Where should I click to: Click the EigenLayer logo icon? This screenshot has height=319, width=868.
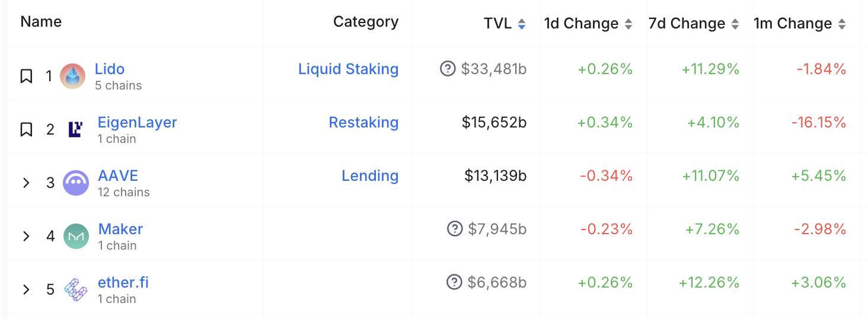click(75, 129)
